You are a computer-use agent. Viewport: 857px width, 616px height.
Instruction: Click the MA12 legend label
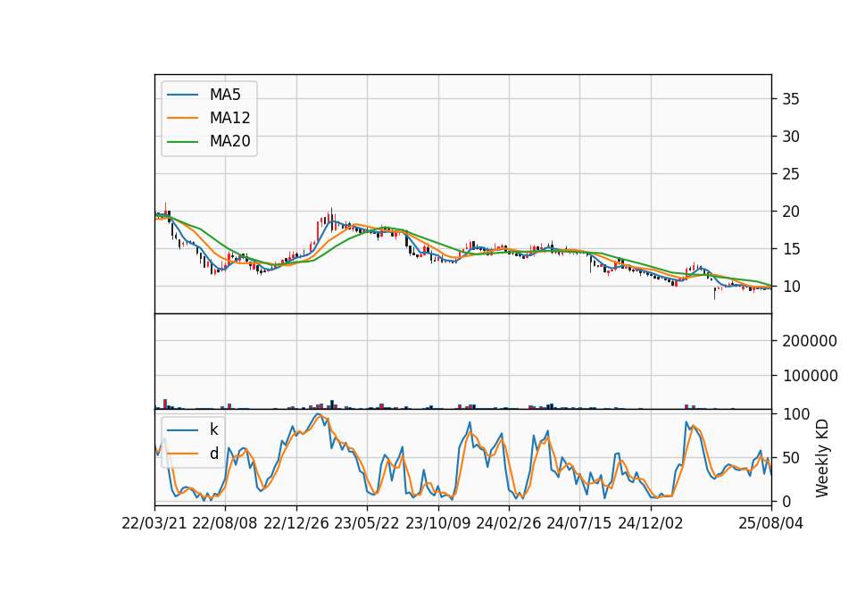(x=229, y=118)
